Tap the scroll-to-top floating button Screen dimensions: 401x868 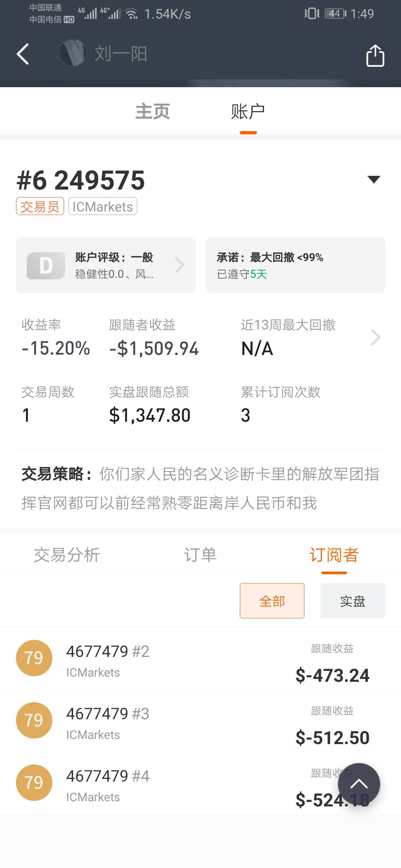[359, 784]
